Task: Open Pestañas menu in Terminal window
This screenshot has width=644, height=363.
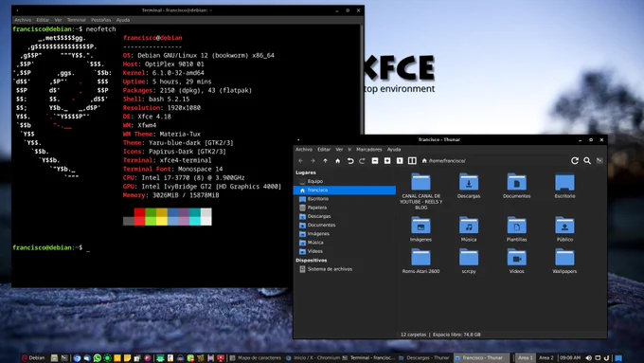Action: 101,20
